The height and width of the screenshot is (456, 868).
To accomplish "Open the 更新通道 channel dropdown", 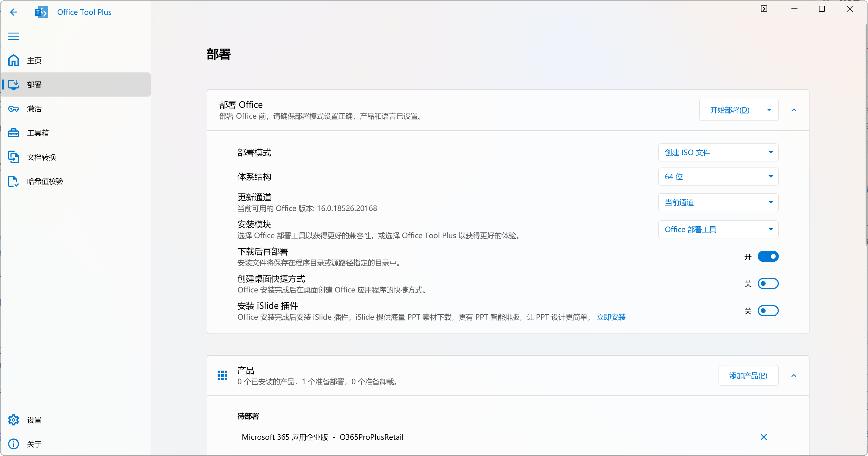I will pyautogui.click(x=718, y=202).
